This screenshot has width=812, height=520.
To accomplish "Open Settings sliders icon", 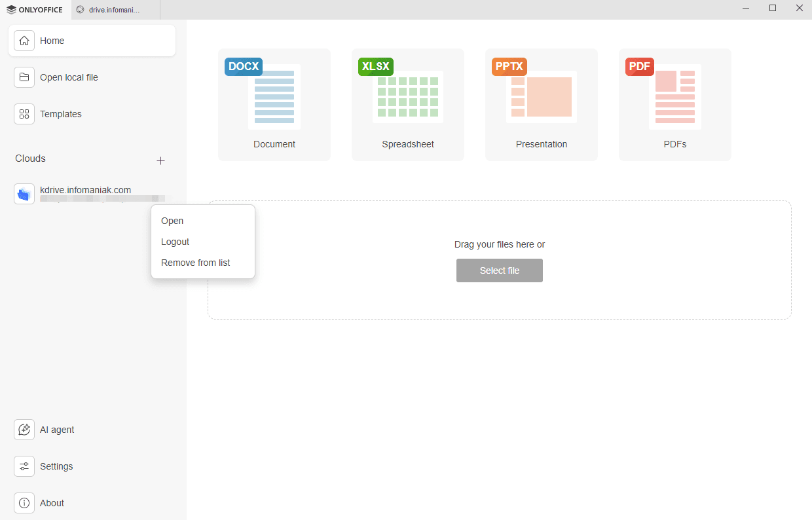I will [x=24, y=466].
